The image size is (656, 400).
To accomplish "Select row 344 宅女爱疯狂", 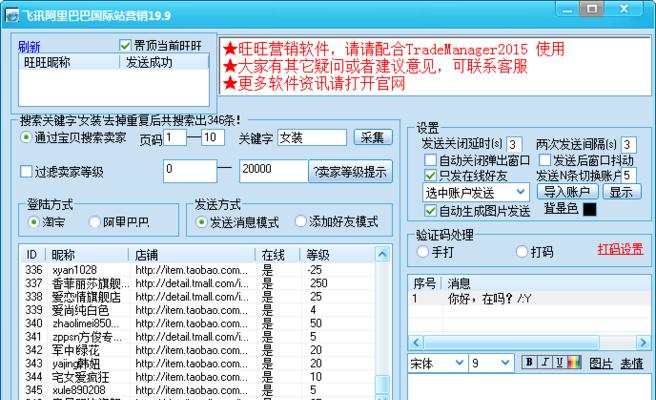I will [x=197, y=377].
